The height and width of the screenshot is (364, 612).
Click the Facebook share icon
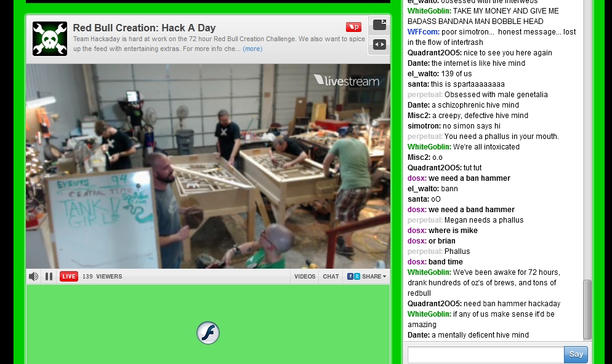click(x=350, y=276)
